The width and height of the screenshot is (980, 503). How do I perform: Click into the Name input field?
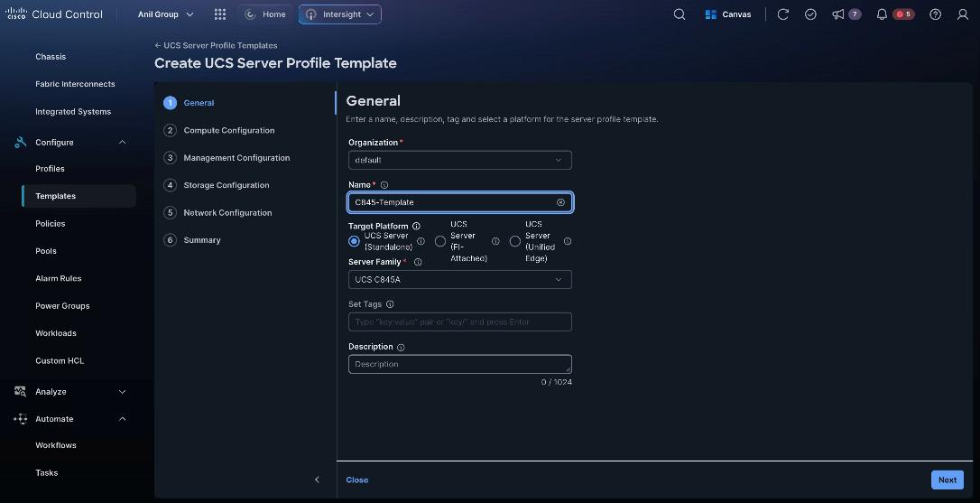coord(460,202)
